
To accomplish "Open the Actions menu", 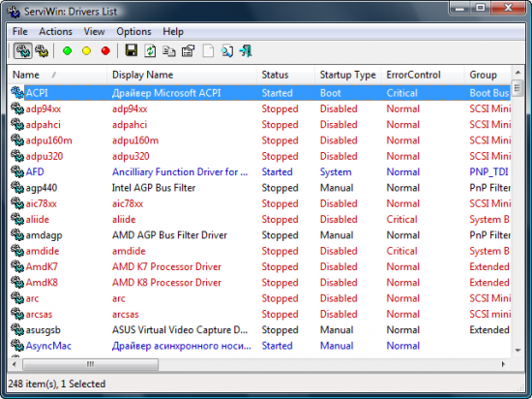I will 56,32.
